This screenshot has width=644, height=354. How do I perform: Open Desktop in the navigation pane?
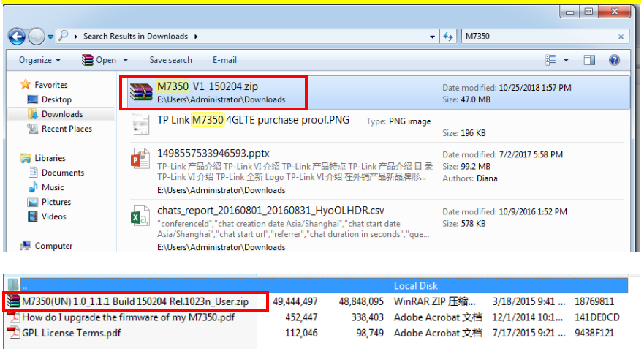tap(56, 99)
